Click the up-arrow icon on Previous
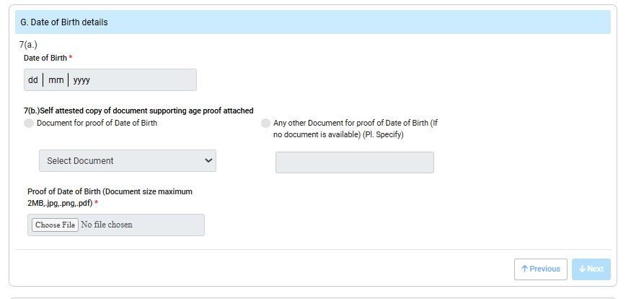This screenshot has width=644, height=299. click(524, 269)
